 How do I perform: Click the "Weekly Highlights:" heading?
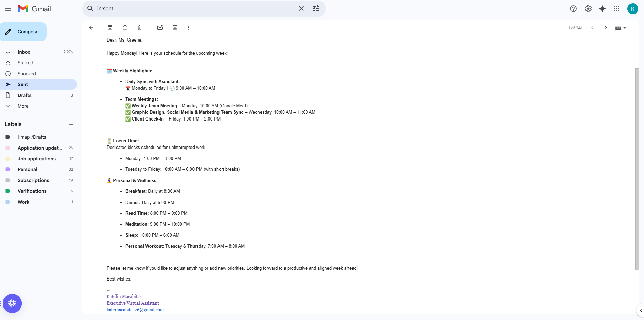(x=133, y=71)
